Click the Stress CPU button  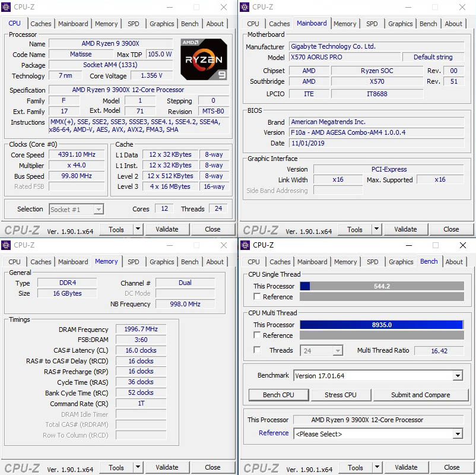pos(341,395)
